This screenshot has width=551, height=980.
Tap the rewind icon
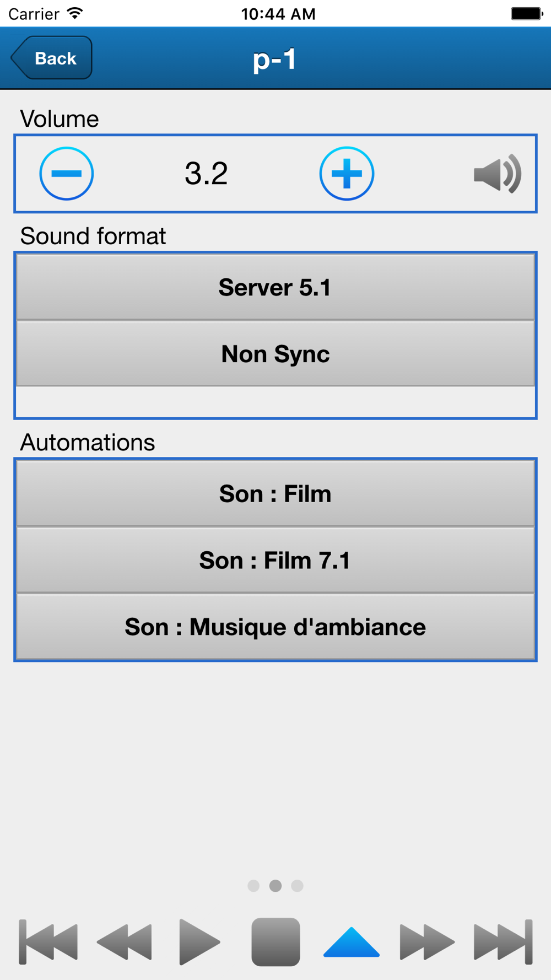pos(125,942)
